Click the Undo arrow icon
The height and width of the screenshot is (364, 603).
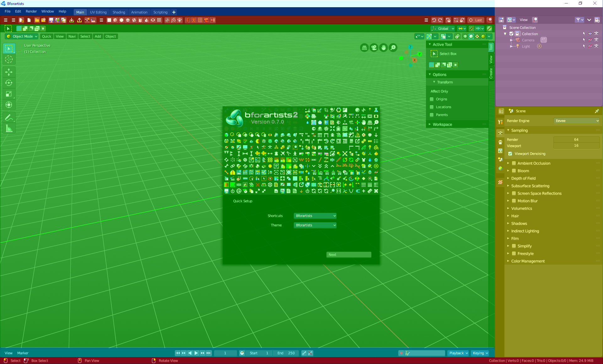click(434, 20)
